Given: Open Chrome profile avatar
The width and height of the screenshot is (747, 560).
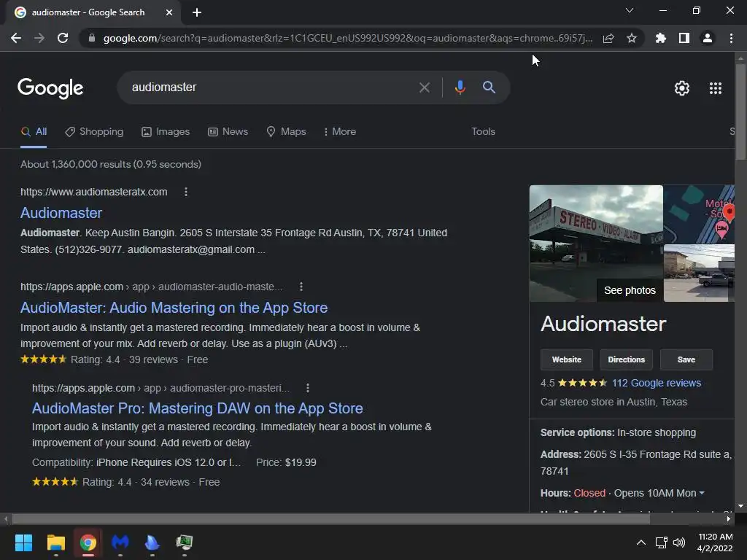Looking at the screenshot, I should coord(708,38).
